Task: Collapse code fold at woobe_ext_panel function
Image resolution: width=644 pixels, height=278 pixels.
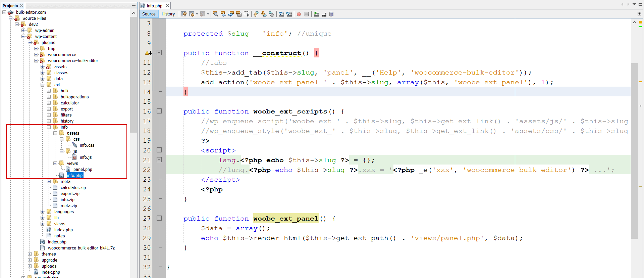Action: click(x=159, y=218)
